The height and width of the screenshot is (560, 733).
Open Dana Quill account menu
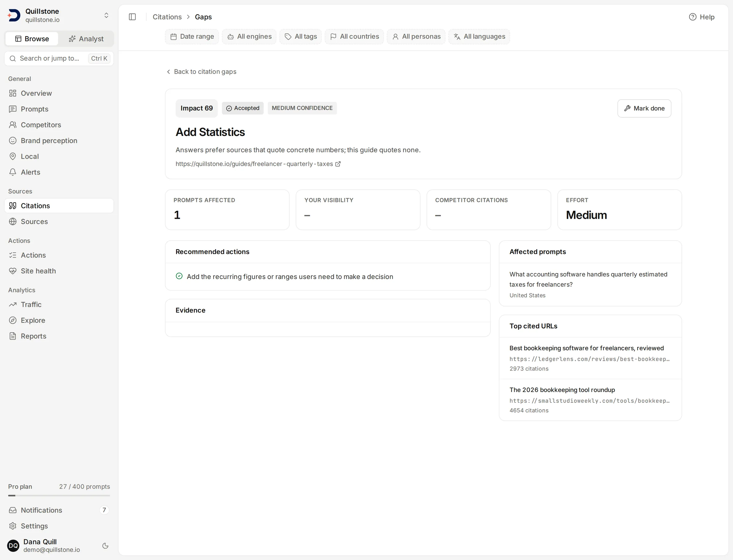(52, 546)
